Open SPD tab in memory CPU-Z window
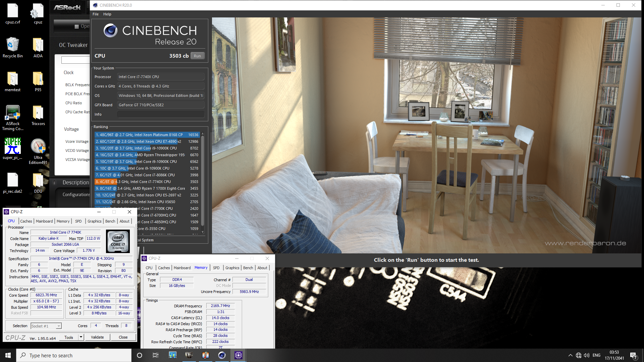Viewport: 644px width, 362px height. pyautogui.click(x=216, y=268)
